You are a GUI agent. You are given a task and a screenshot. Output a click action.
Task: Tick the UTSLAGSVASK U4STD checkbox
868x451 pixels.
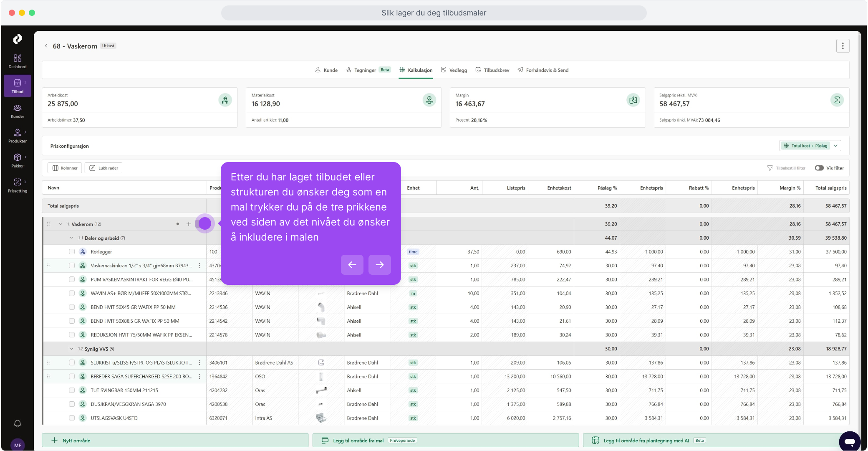coord(72,418)
